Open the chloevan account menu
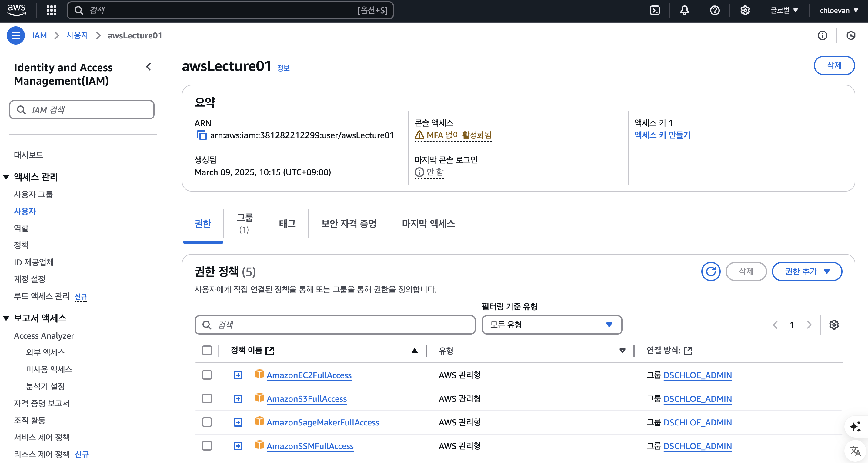This screenshot has width=868, height=463. pyautogui.click(x=838, y=10)
